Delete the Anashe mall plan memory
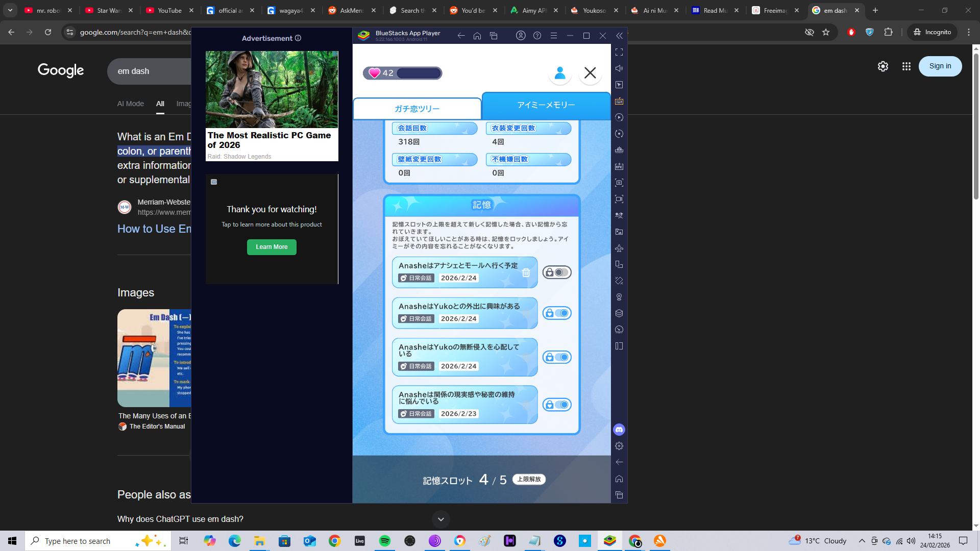 pos(526,273)
